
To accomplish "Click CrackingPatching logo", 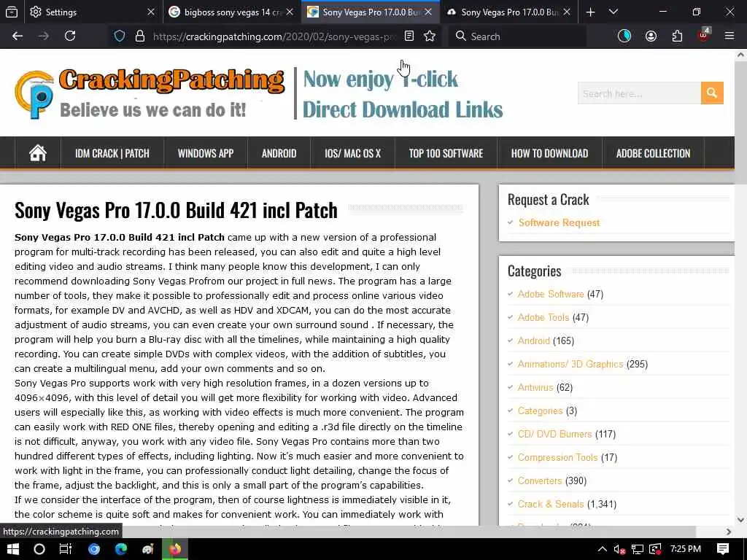I will click(150, 93).
